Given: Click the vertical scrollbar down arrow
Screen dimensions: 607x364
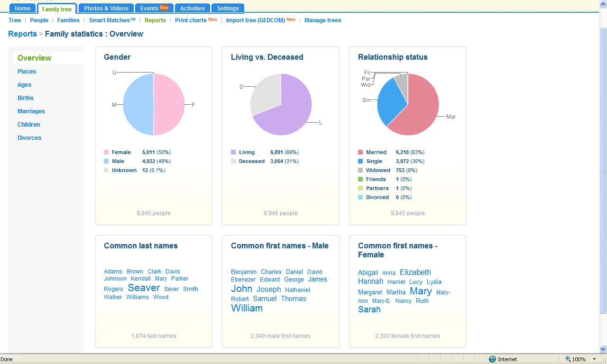Looking at the screenshot, I should 603,349.
